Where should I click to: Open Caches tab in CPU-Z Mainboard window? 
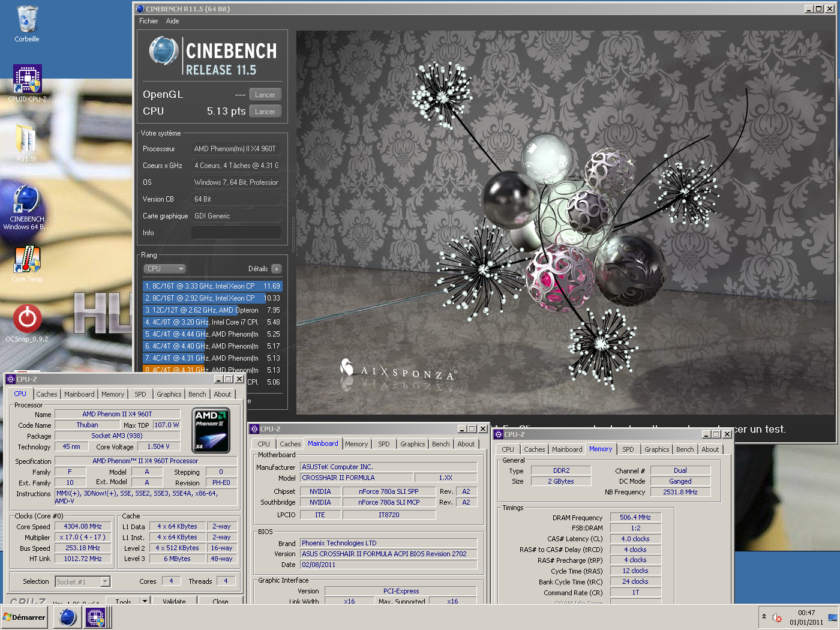click(x=290, y=444)
